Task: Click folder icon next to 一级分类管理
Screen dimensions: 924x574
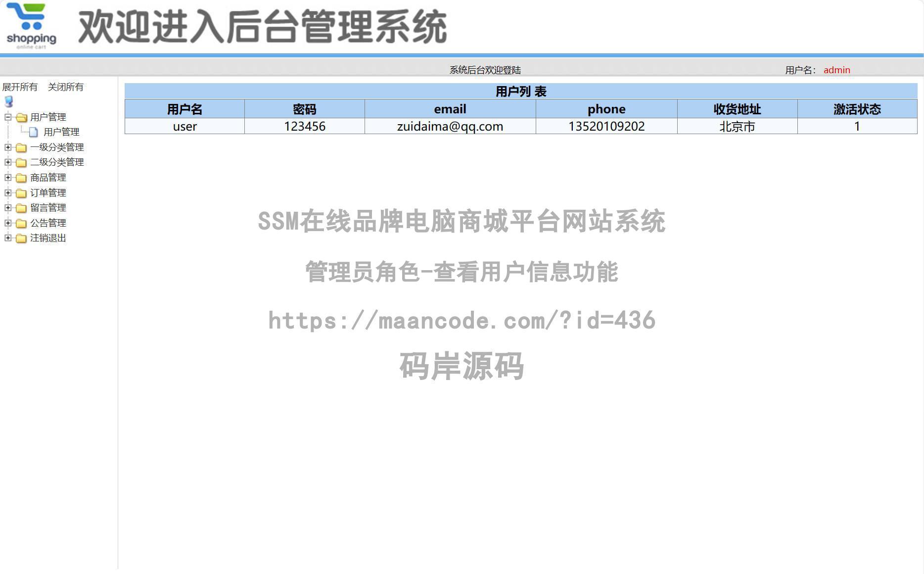Action: 21,147
